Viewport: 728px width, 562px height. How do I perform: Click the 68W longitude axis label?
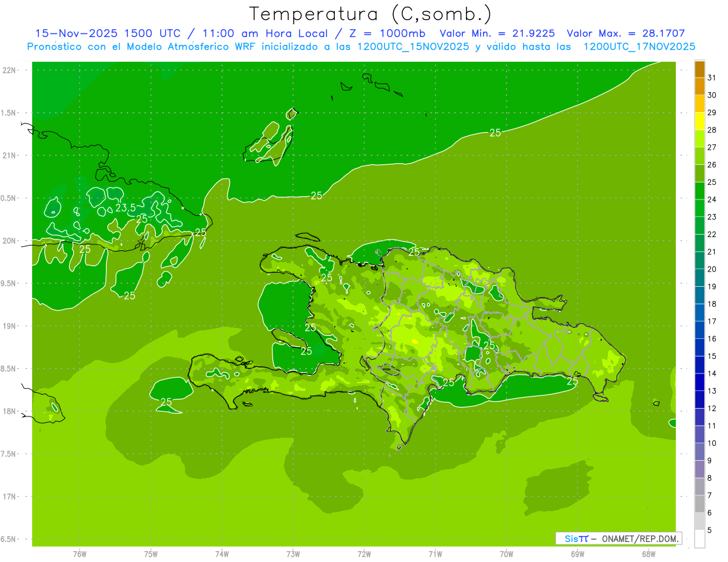pos(649,554)
